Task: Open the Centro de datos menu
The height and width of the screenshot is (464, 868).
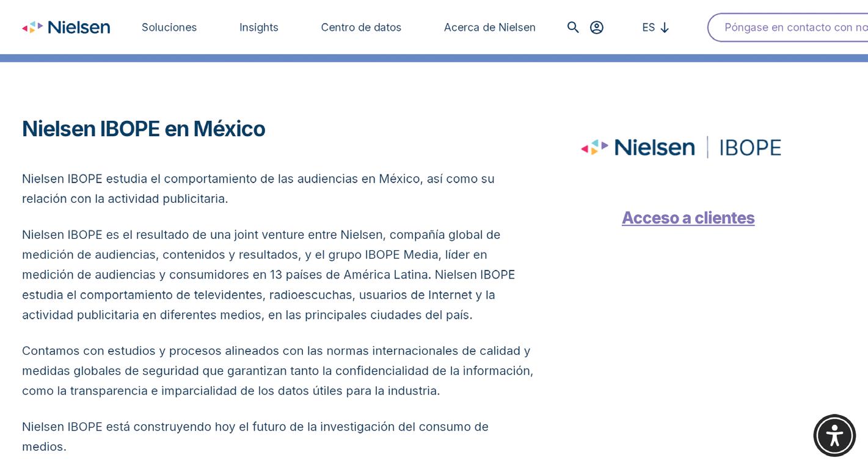Action: pyautogui.click(x=361, y=27)
